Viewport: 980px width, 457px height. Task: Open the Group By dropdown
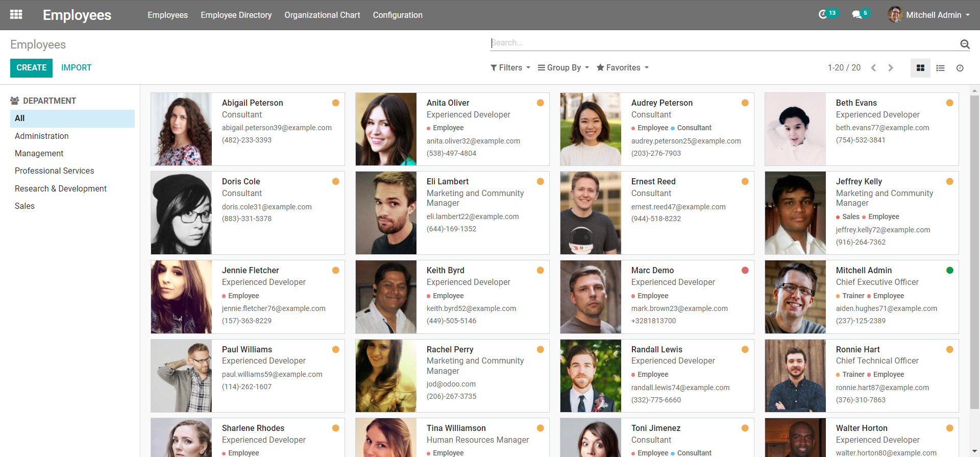[x=563, y=67]
